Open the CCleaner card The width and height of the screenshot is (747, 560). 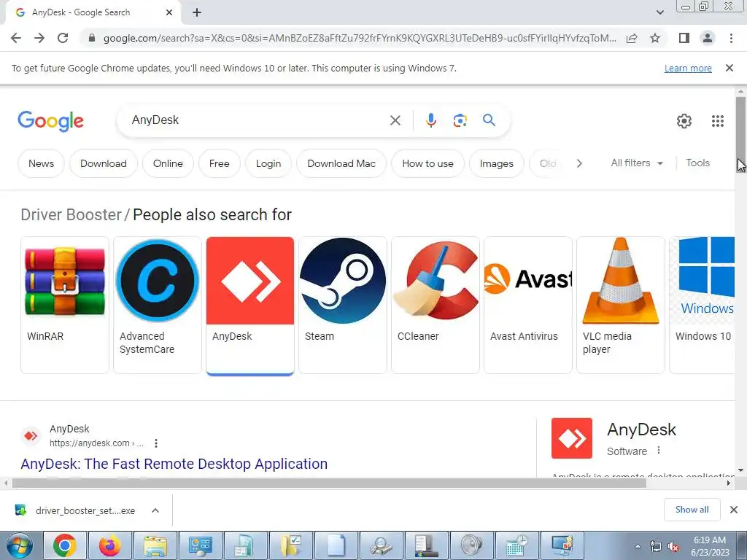tap(436, 305)
